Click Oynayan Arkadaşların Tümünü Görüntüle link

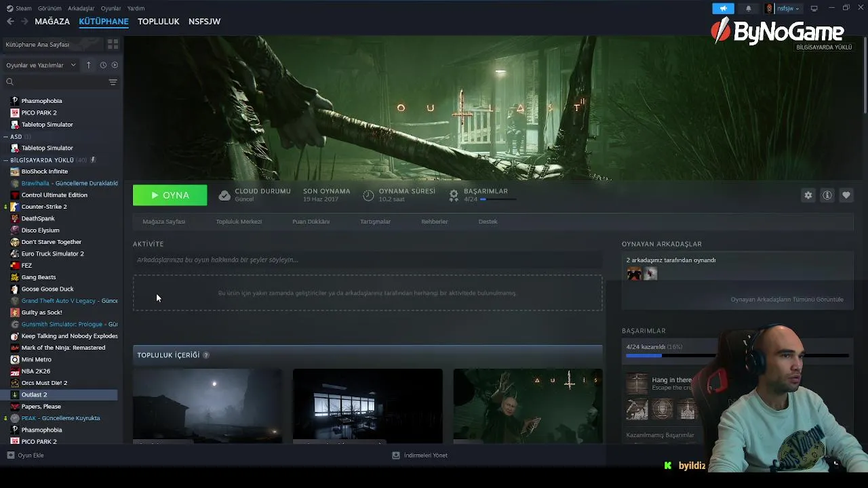tap(787, 300)
